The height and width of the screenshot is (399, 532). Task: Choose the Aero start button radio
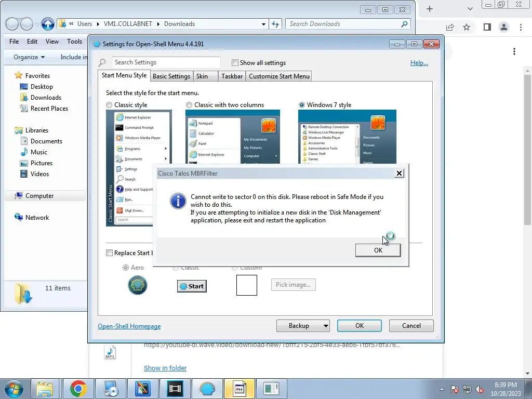point(126,268)
